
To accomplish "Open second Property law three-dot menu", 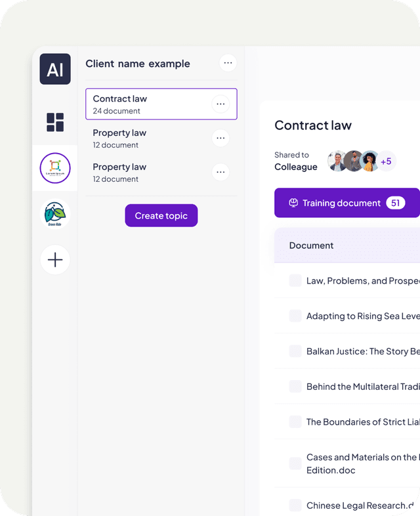I will (x=220, y=172).
